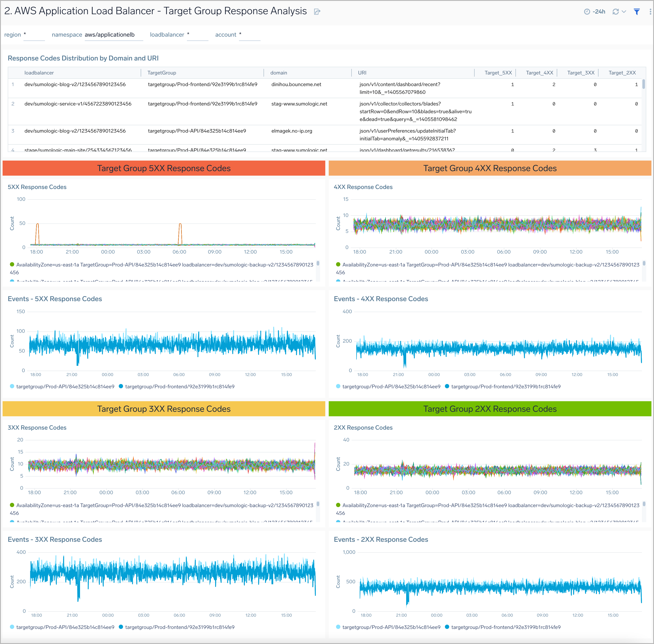Edit the loadbalancer filter field
Screen dimensions: 654x644
click(x=197, y=35)
